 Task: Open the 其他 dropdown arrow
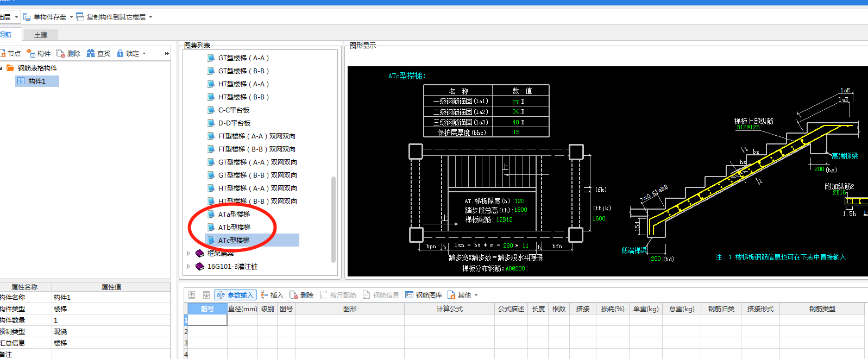tap(476, 295)
